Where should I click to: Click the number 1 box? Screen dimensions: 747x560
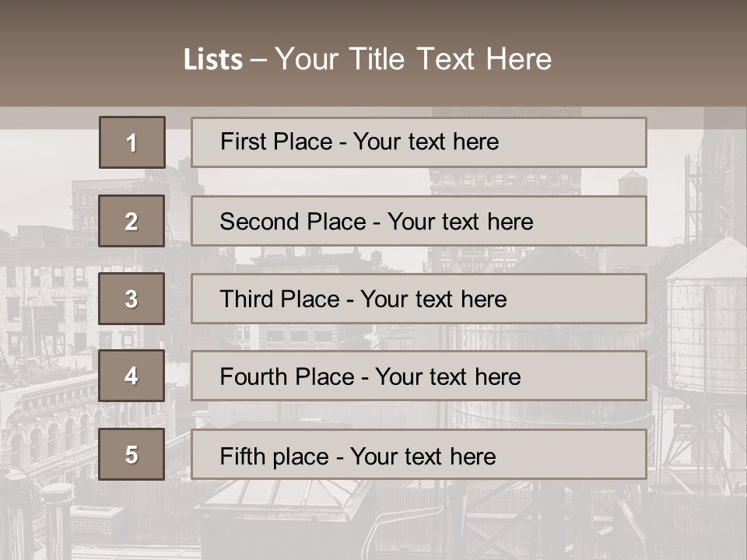tap(132, 142)
